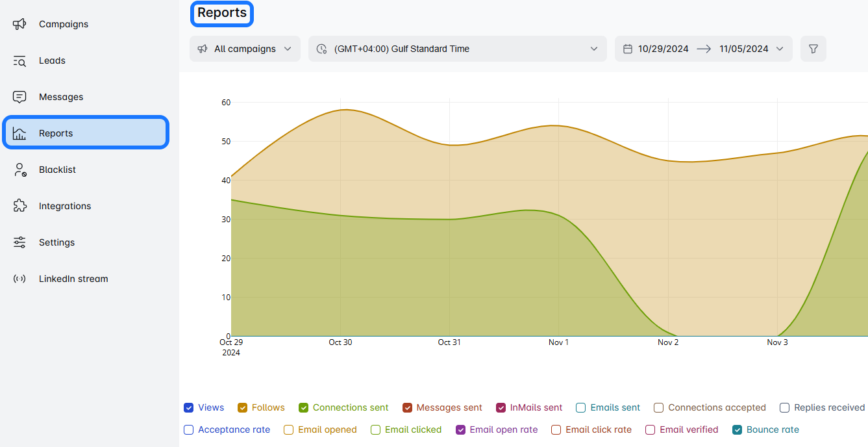Click the Integrations puzzle piece icon
This screenshot has width=868, height=447.
(x=19, y=206)
